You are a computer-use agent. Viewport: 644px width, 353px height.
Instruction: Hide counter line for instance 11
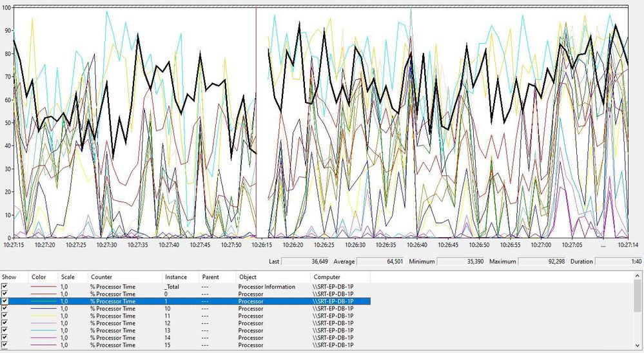[5, 316]
